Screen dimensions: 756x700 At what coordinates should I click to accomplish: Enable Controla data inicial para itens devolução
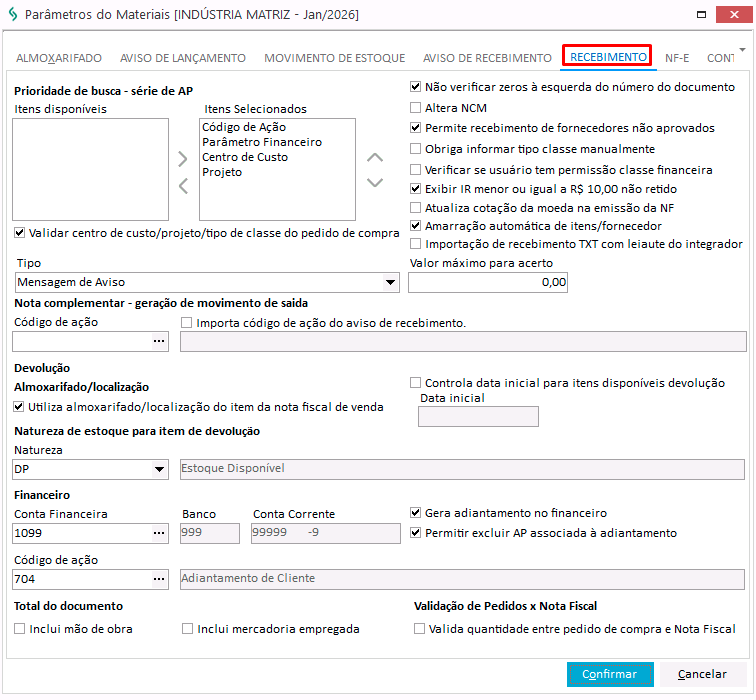coord(415,383)
